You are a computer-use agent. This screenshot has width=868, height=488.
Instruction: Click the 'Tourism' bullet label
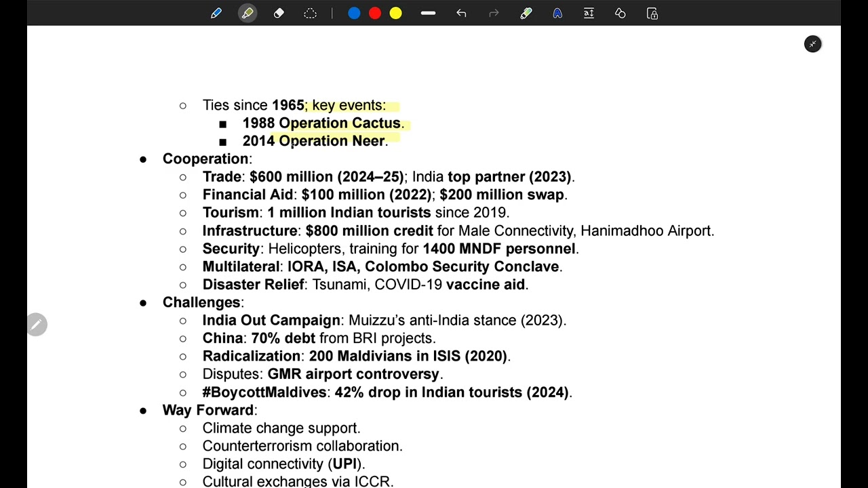pos(231,213)
